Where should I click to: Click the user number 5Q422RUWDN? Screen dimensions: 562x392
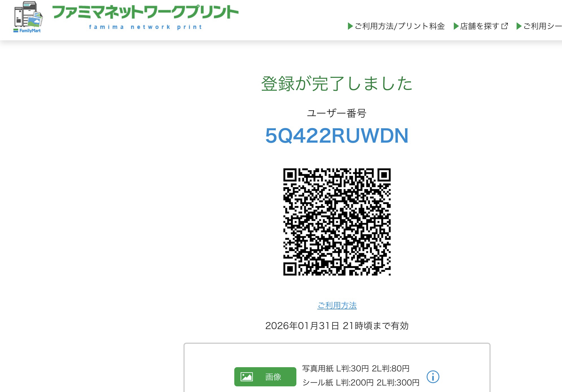(337, 136)
